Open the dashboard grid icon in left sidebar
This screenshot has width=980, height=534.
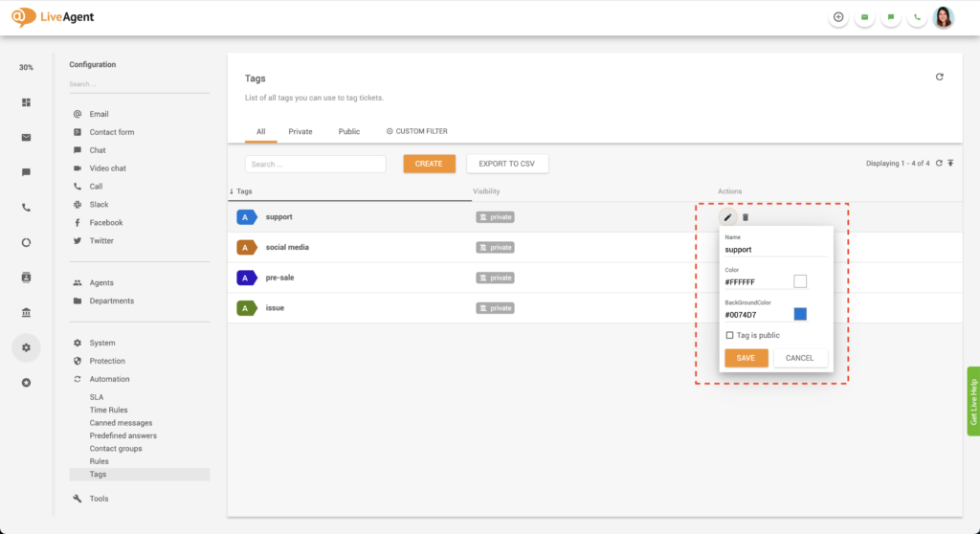point(26,102)
